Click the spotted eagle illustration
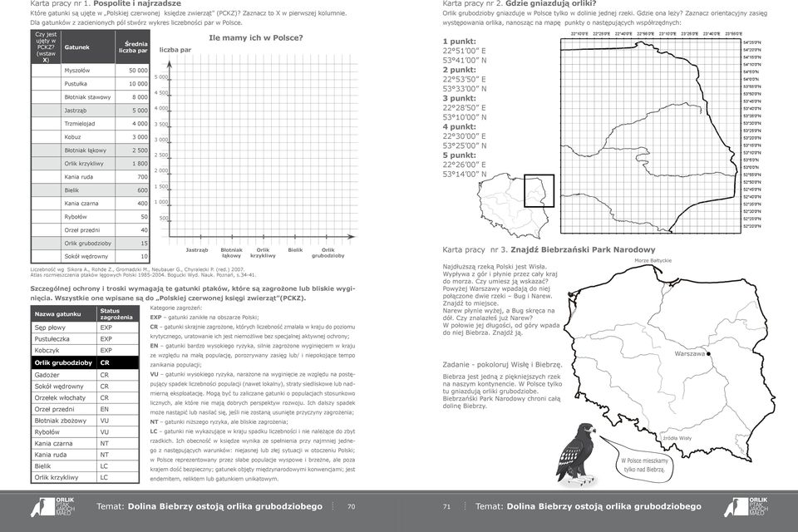The height and width of the screenshot is (532, 798). coord(575,454)
